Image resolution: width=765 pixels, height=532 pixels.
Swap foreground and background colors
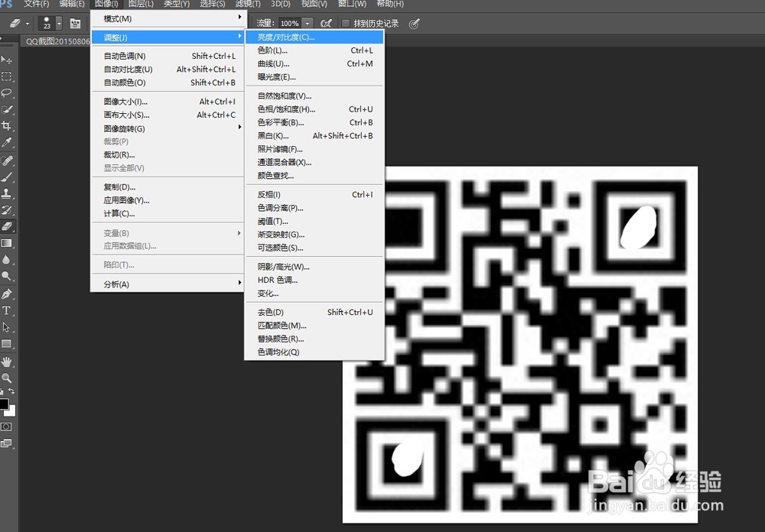point(11,391)
